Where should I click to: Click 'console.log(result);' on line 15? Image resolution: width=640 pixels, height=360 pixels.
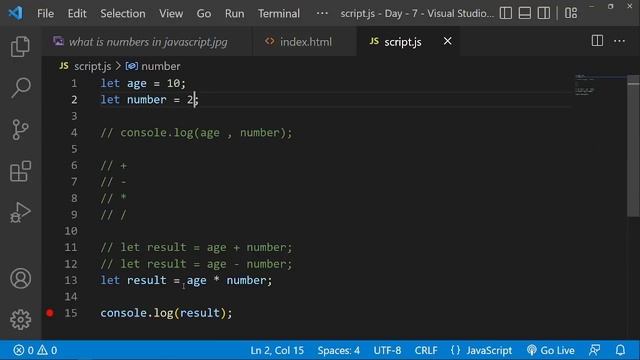(166, 313)
